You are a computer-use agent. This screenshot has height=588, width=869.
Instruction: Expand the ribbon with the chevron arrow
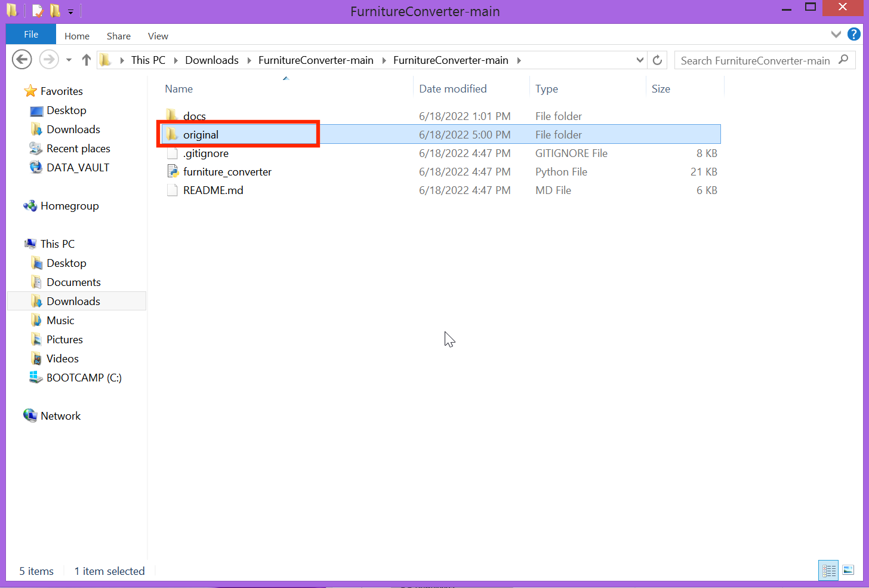(836, 35)
